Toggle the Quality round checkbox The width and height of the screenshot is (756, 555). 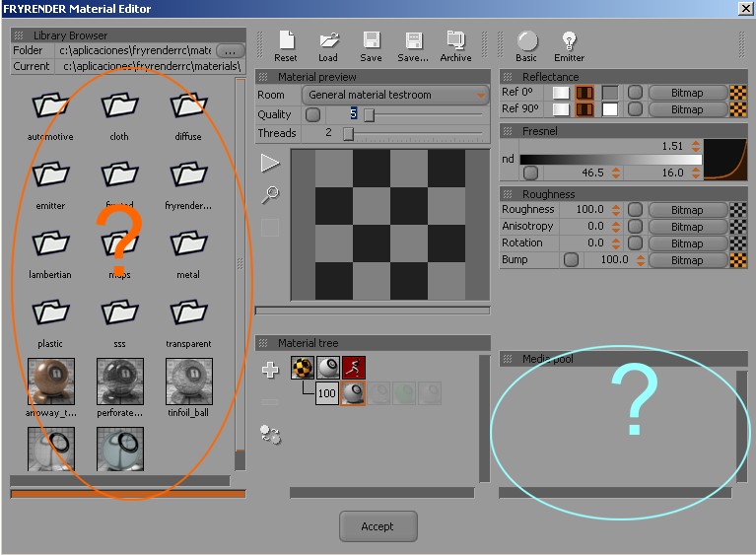click(x=312, y=114)
